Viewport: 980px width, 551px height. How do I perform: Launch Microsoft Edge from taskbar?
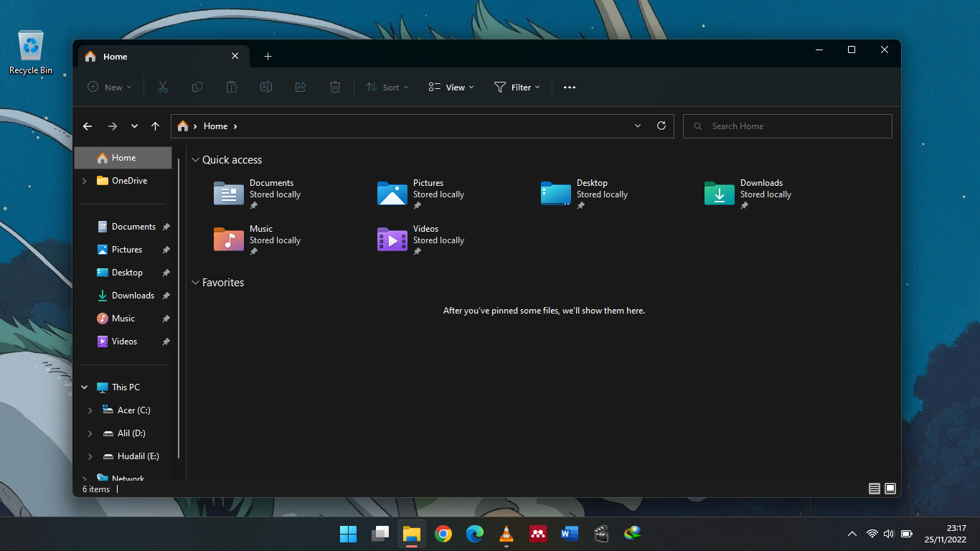[x=475, y=534]
